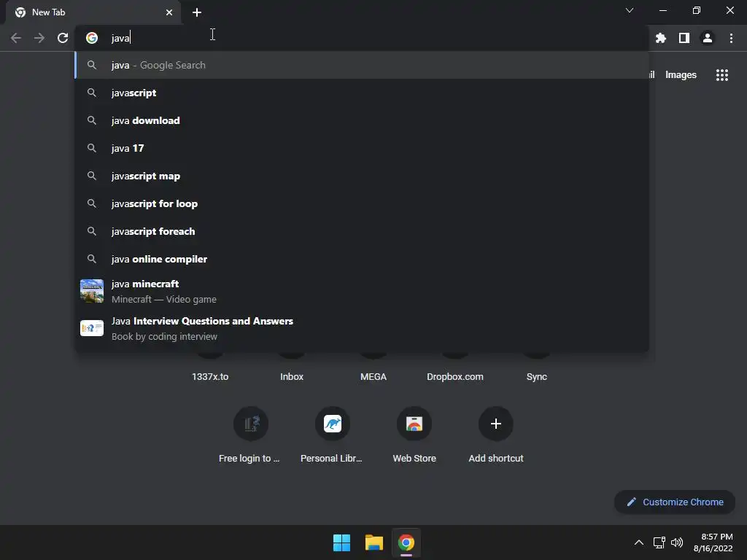The height and width of the screenshot is (560, 747).
Task: Open the 1337x.to shortcut
Action: 210,376
